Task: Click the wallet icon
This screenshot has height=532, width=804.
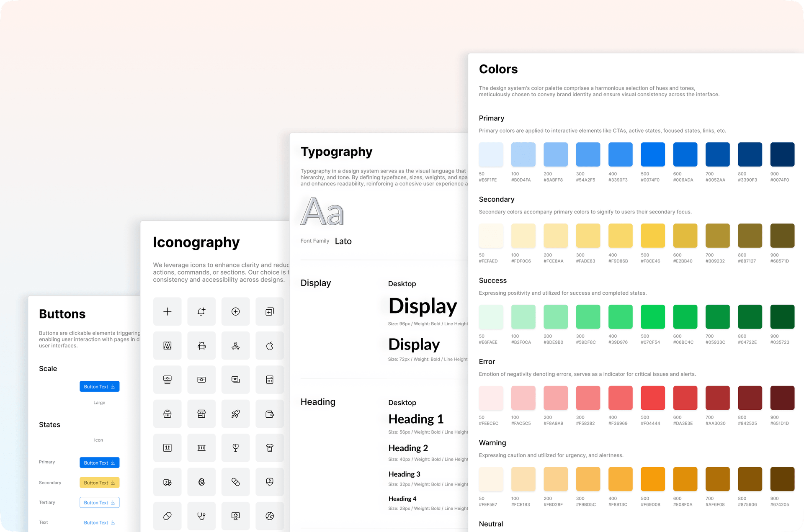Action: [269, 414]
